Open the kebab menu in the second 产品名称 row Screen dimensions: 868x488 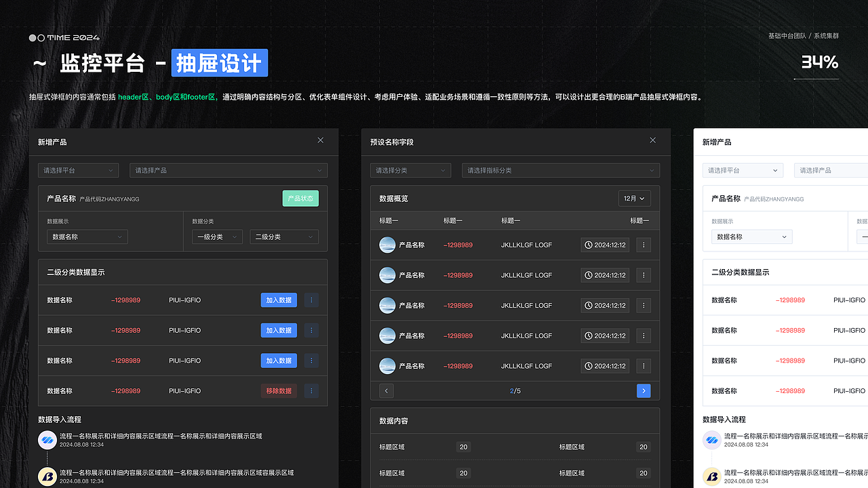point(644,275)
